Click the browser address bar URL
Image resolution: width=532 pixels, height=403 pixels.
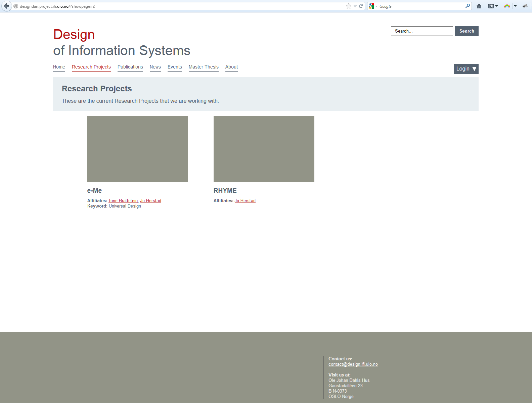coord(57,6)
